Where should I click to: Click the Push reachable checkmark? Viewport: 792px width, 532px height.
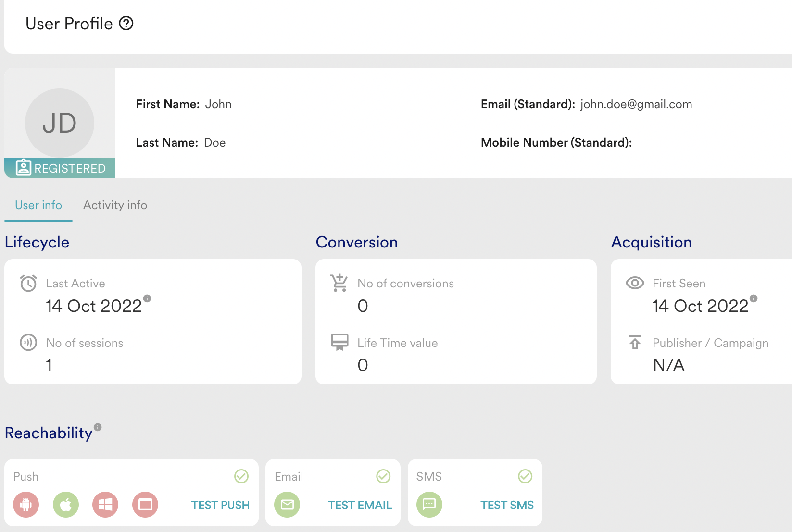(241, 476)
